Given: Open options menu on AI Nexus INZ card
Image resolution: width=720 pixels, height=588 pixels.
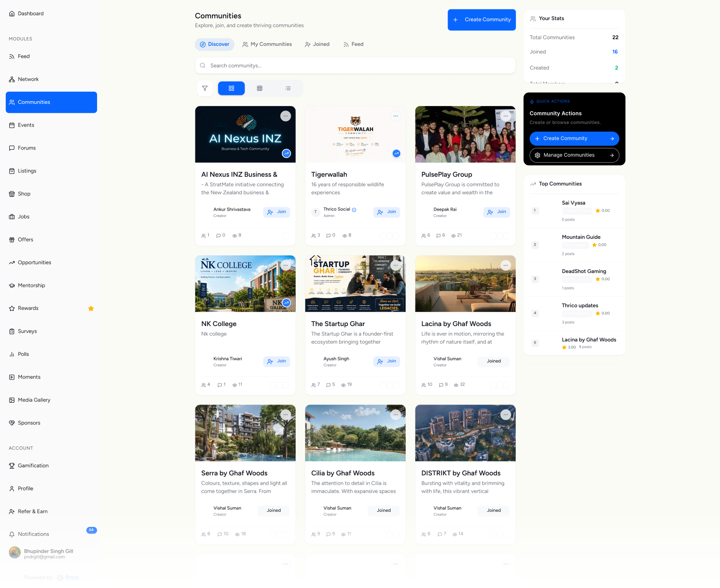Looking at the screenshot, I should [x=286, y=116].
